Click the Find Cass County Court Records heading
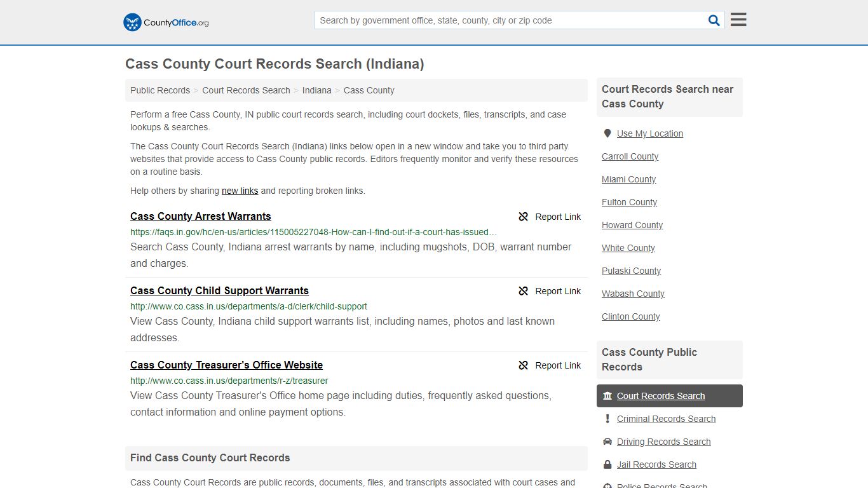The image size is (868, 488). pos(210,457)
